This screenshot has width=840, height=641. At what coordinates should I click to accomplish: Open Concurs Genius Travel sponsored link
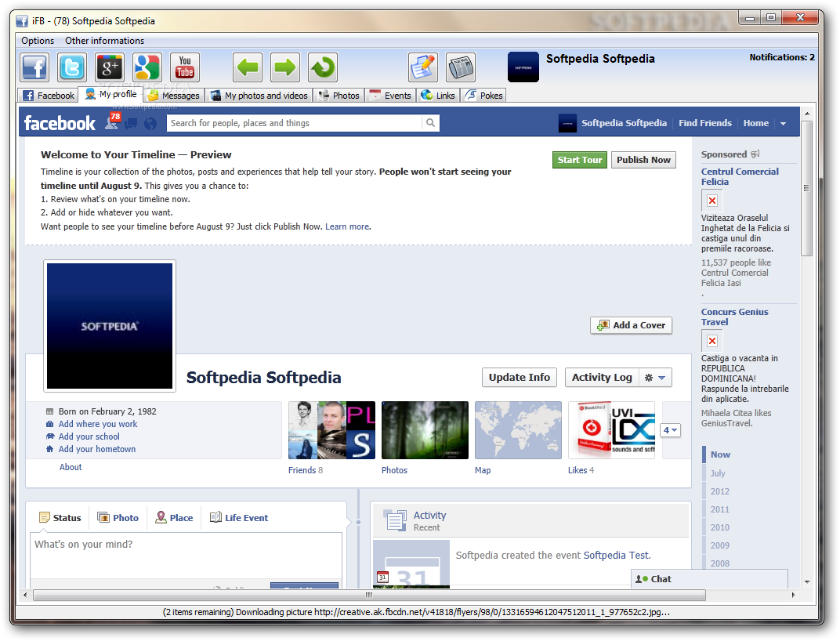point(734,317)
